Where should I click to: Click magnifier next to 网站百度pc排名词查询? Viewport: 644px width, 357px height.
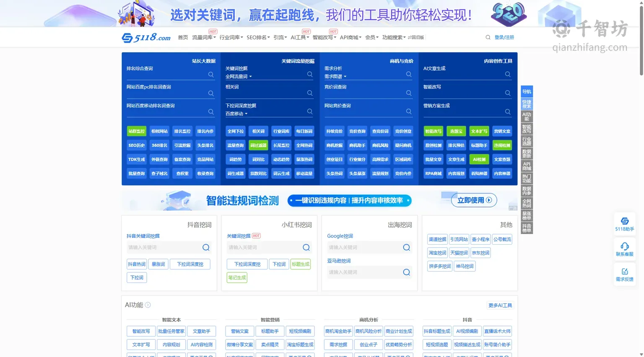(x=211, y=93)
